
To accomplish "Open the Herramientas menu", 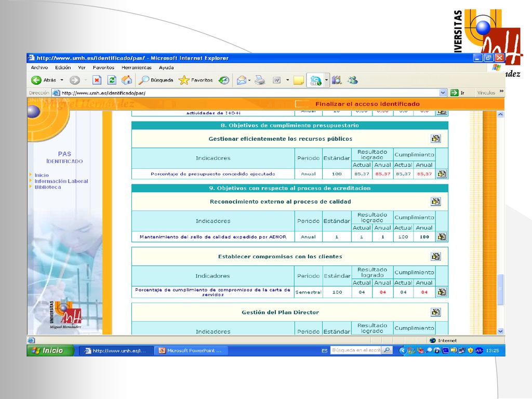I will pos(137,68).
